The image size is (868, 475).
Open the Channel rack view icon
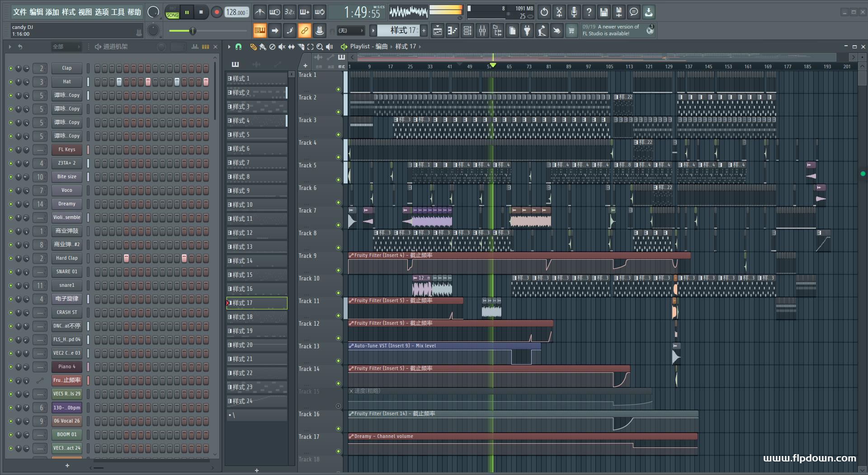(467, 30)
